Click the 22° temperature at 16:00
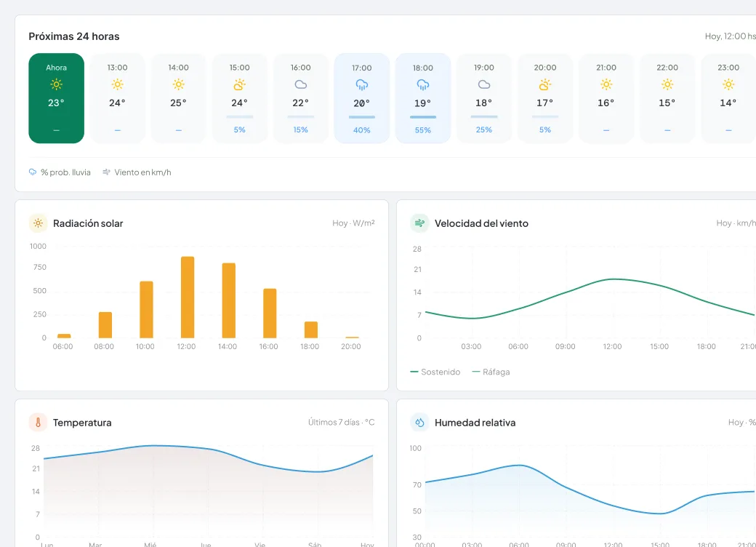This screenshot has width=756, height=547. point(301,103)
